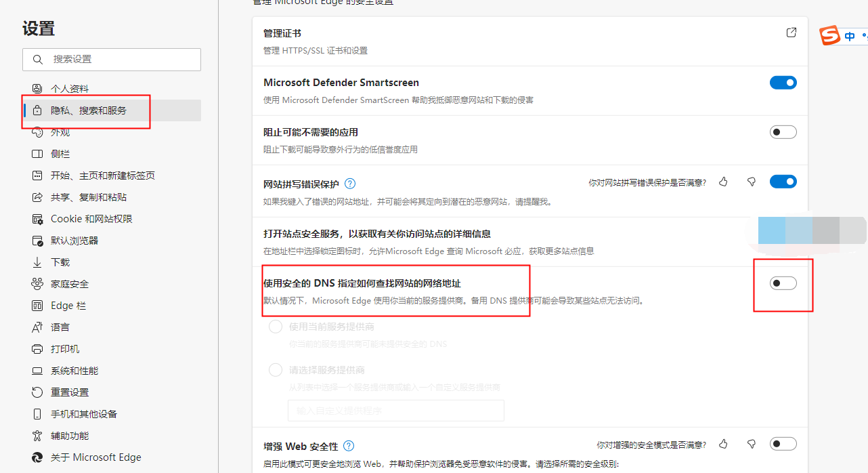Go to 系统和性能 settings page
This screenshot has width=868, height=473.
pyautogui.click(x=74, y=371)
